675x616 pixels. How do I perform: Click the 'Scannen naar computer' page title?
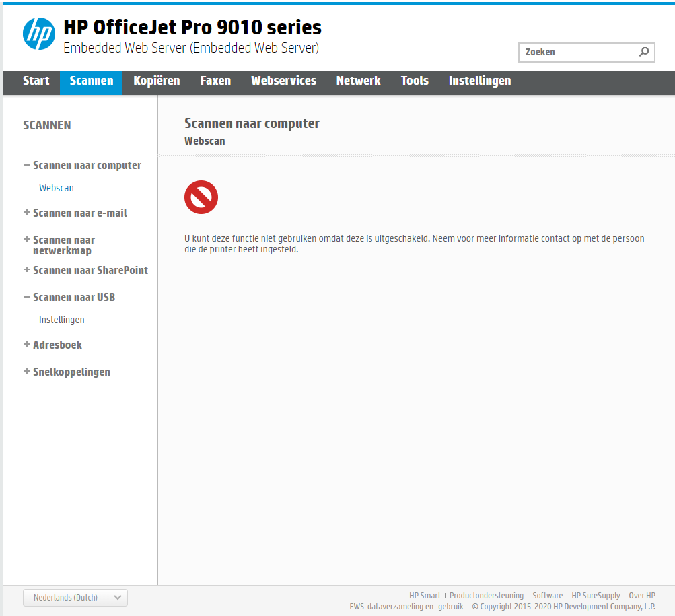coord(252,124)
